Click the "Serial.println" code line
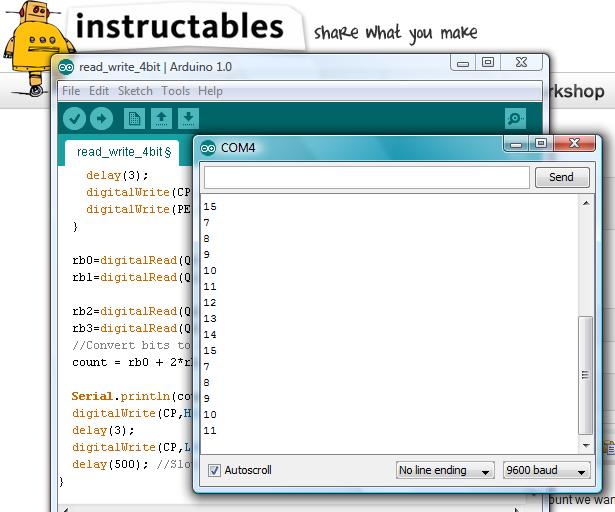This screenshot has height=512, width=615. point(132,397)
